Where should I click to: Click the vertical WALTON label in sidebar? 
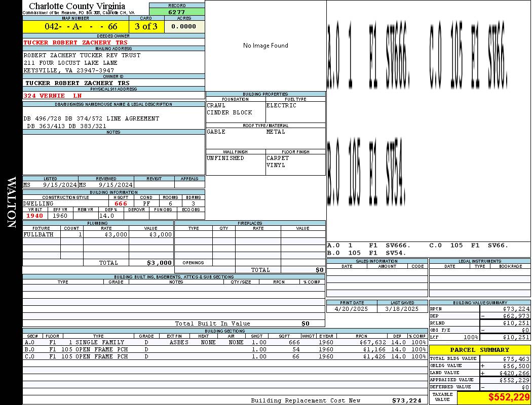pos(11,201)
